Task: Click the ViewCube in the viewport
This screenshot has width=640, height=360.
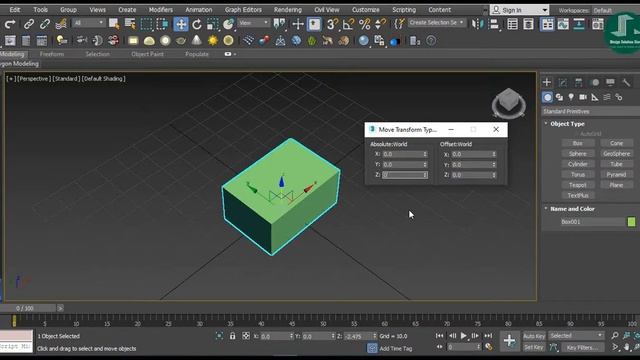Action: (x=509, y=103)
